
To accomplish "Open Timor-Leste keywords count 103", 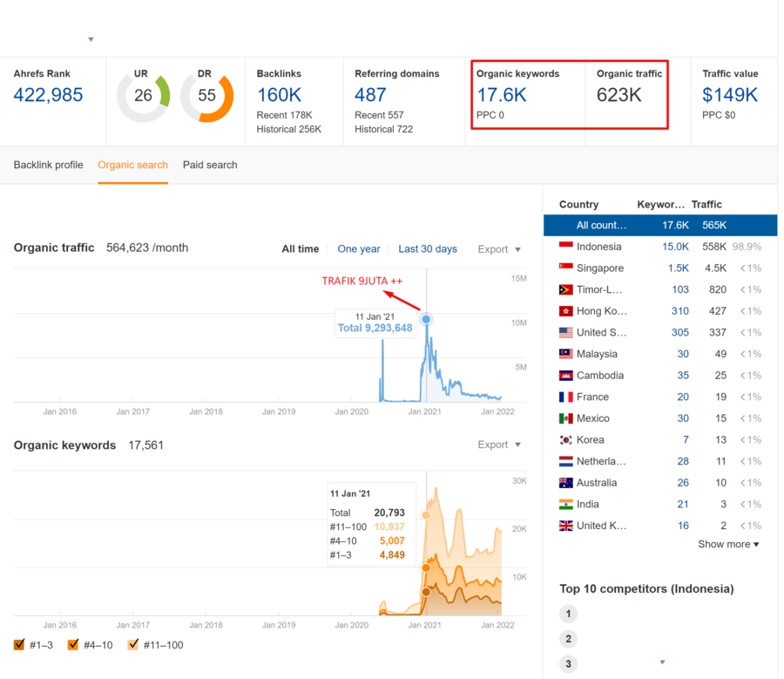I will pyautogui.click(x=680, y=289).
